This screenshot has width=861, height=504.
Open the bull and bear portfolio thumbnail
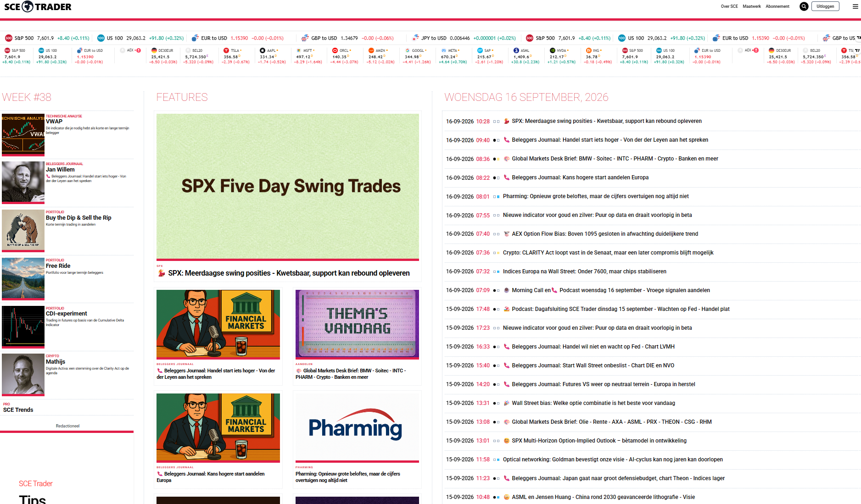pyautogui.click(x=23, y=230)
